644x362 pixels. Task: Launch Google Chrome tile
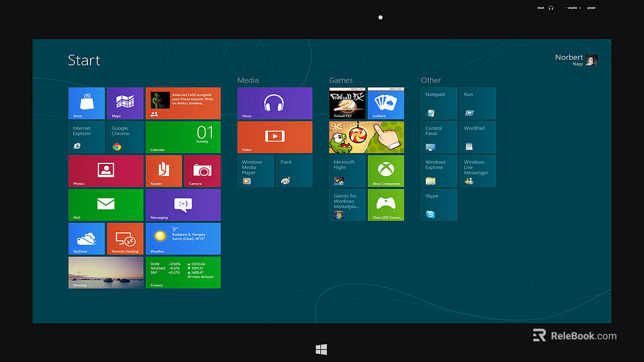pos(125,137)
